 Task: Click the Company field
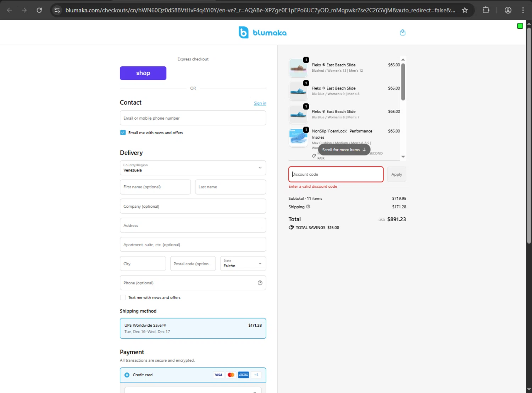193,206
